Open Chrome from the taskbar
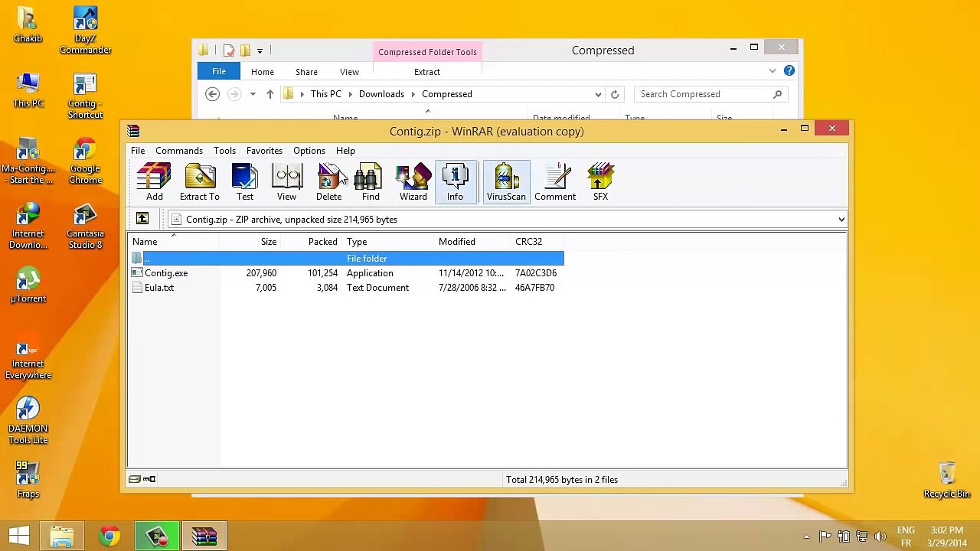Image resolution: width=980 pixels, height=551 pixels. [x=109, y=536]
